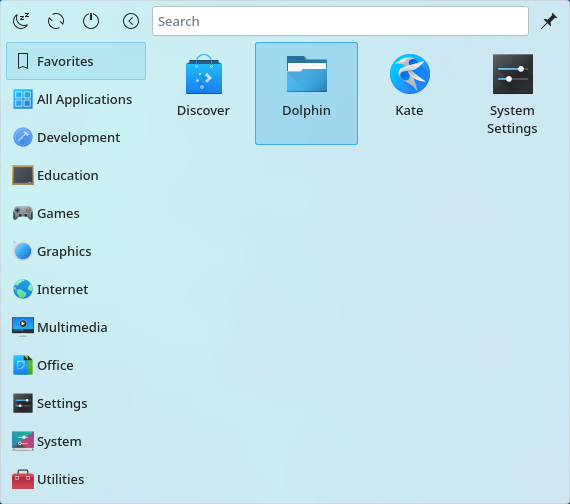Show All Applications category
This screenshot has height=504, width=570.
76,99
